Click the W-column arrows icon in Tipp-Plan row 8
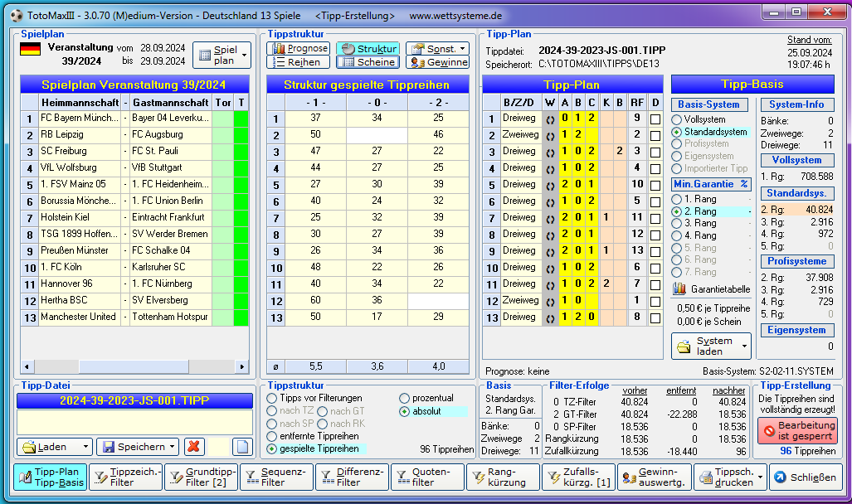 coord(550,235)
